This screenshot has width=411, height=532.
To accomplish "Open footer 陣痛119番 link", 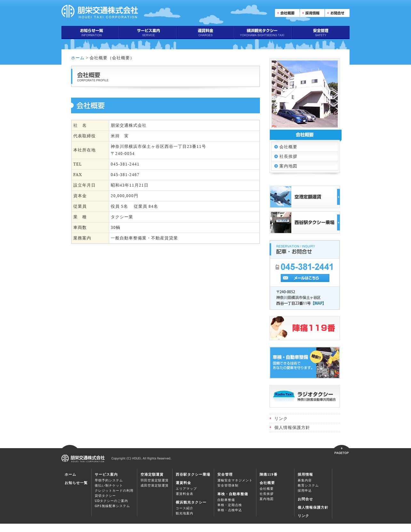I will click(x=269, y=474).
